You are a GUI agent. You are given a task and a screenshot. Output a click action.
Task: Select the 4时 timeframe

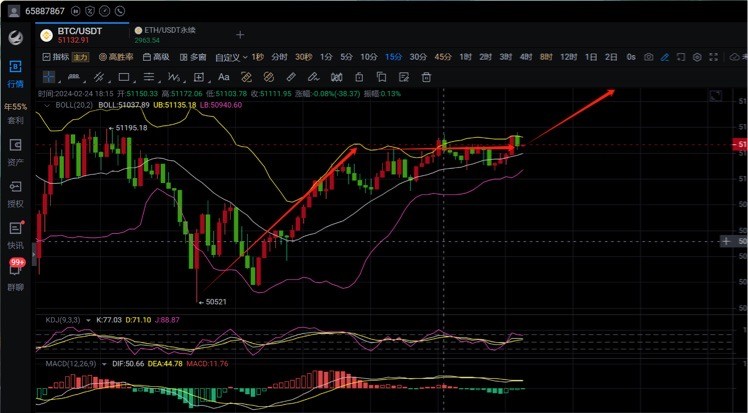(x=526, y=57)
